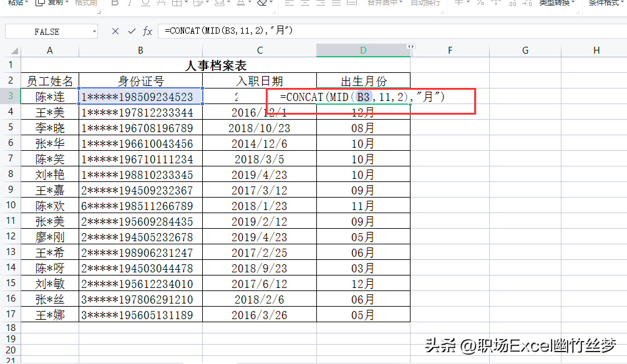Select column B header
Image resolution: width=627 pixels, height=364 pixels.
140,50
